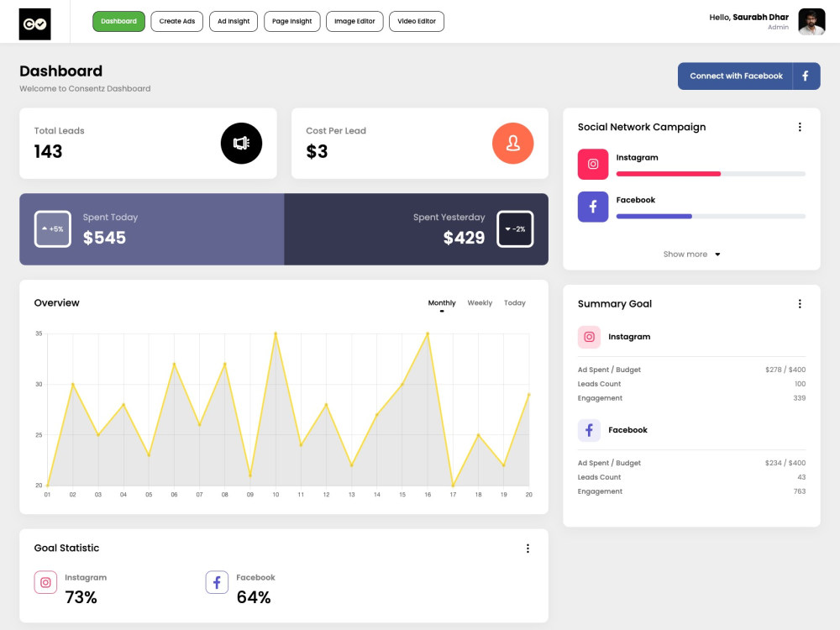Switch to Page Insight tab
Viewport: 840px width, 630px height.
point(292,22)
